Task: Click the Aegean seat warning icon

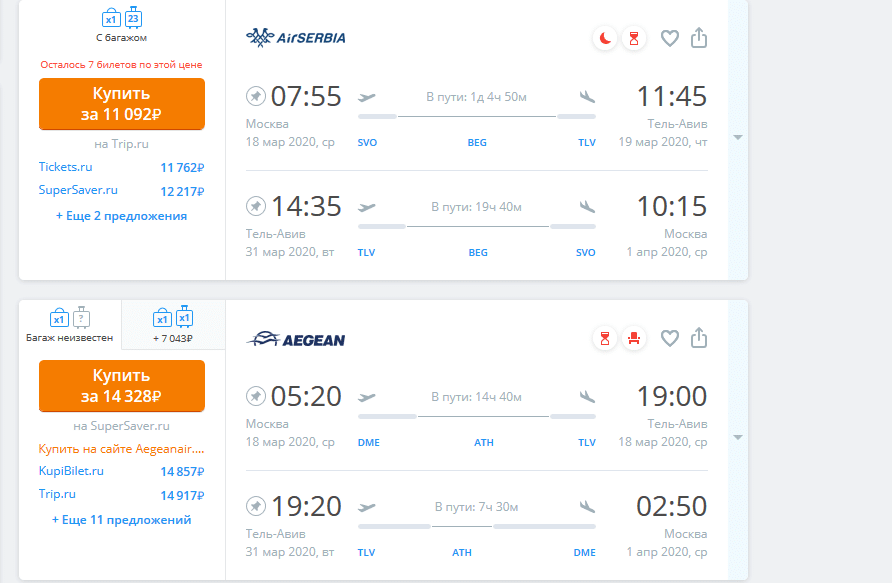Action: click(634, 339)
